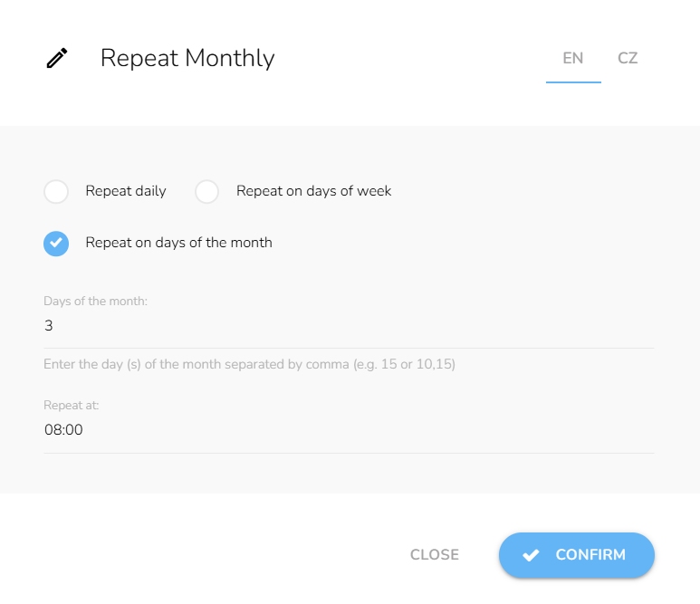Click the checkmark icon in Confirm button
The image size is (700, 604).
pyautogui.click(x=531, y=555)
